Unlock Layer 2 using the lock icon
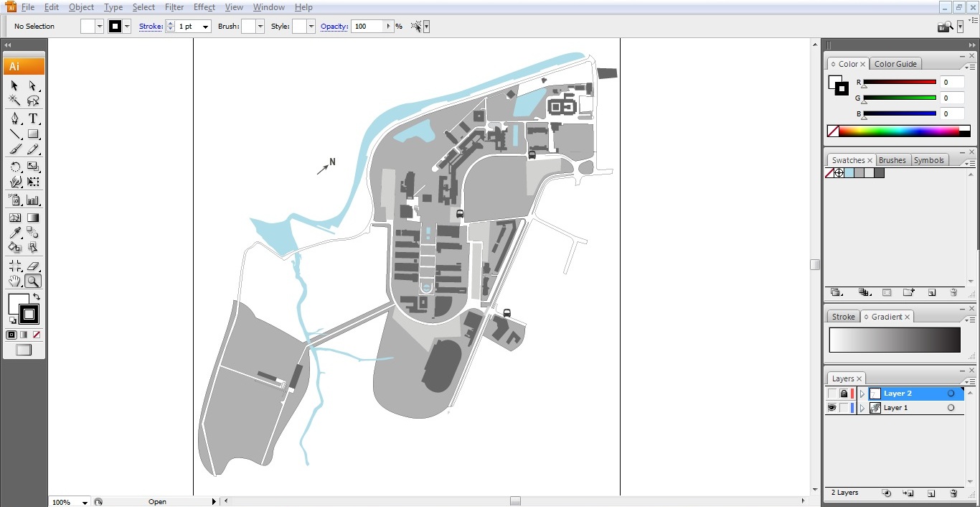 click(844, 394)
